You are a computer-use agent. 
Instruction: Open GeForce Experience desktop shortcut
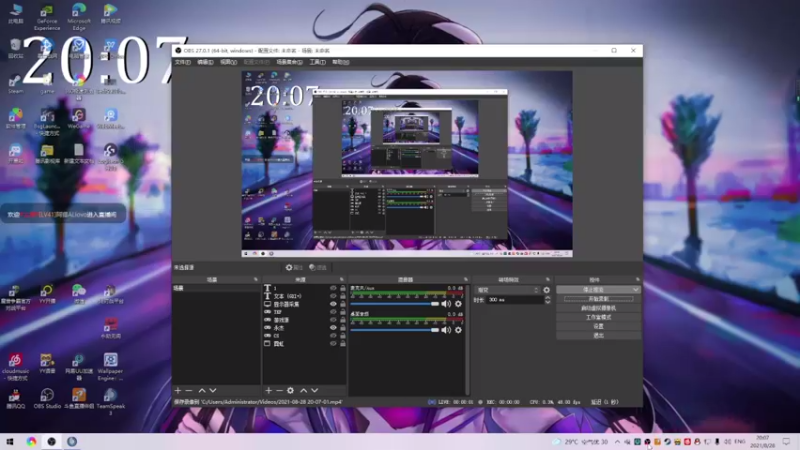[x=47, y=17]
